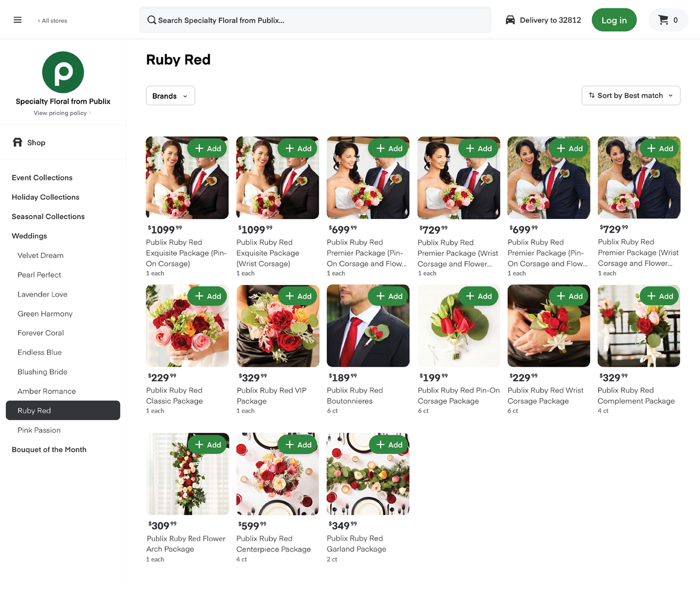Click Publix Ruby Red VIP Package title

point(272,396)
